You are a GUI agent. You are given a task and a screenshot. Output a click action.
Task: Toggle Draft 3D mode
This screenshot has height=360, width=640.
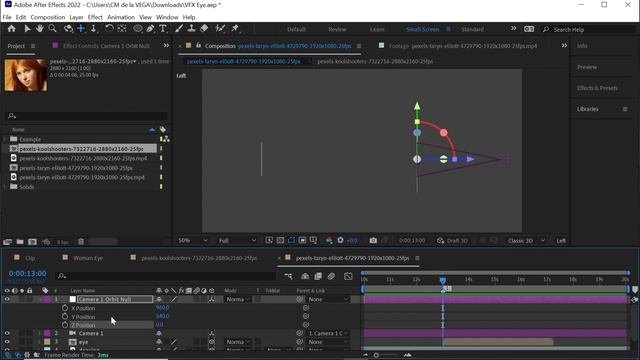(452, 240)
